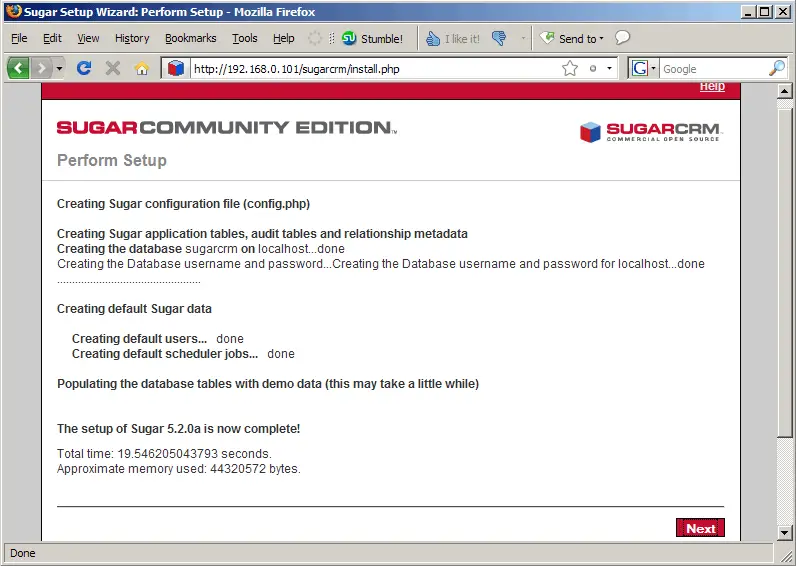Click the small circle icon in the address bar
Screen dimensions: 796x566
tap(592, 68)
